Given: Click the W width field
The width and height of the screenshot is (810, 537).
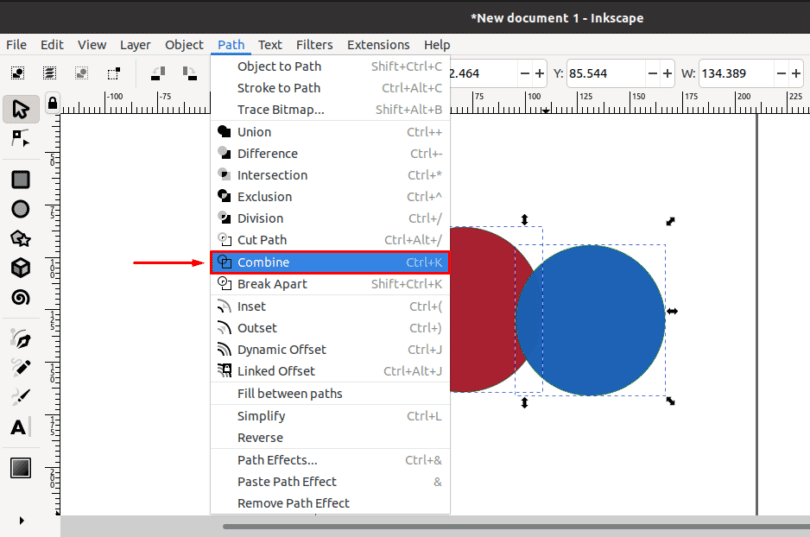Looking at the screenshot, I should tap(737, 73).
